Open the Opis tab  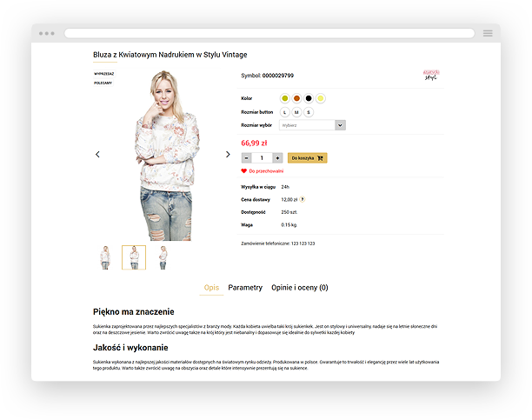pos(211,288)
